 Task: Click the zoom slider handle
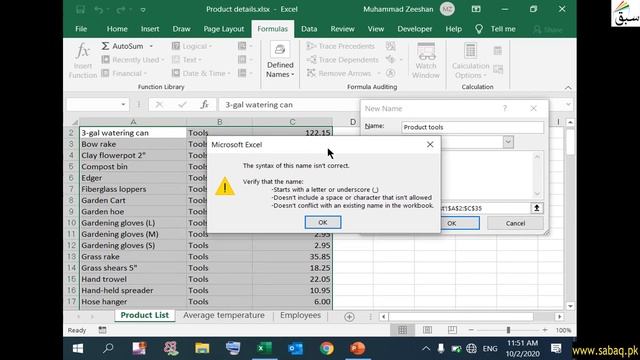pyautogui.click(x=508, y=330)
